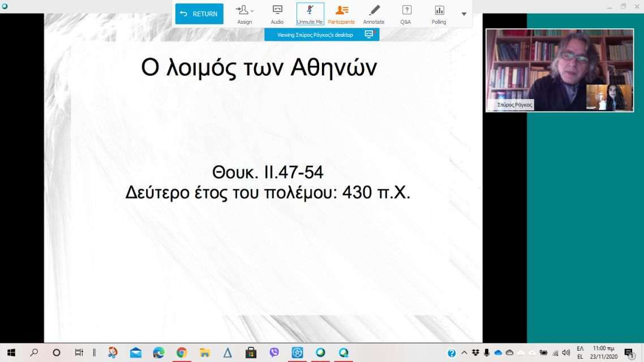Show hidden system tray icons
Image resolution: width=644 pixels, height=362 pixels.
(x=464, y=353)
